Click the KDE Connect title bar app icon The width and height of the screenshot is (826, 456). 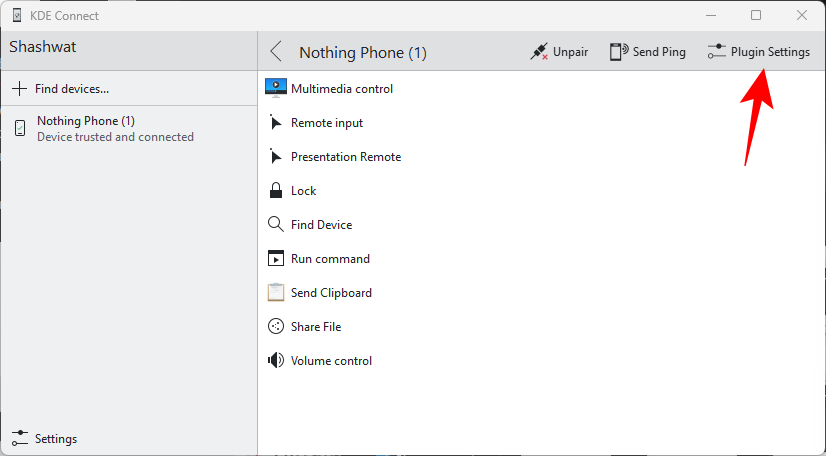(x=17, y=16)
